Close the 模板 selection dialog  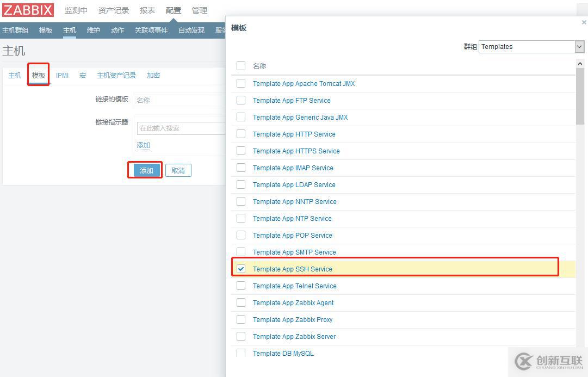584,22
